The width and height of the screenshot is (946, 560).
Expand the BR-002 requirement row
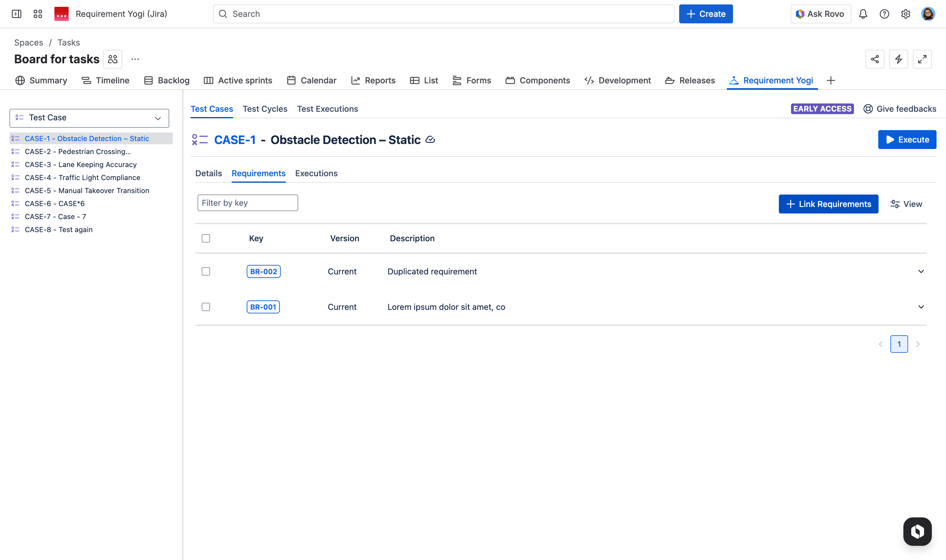(x=921, y=271)
